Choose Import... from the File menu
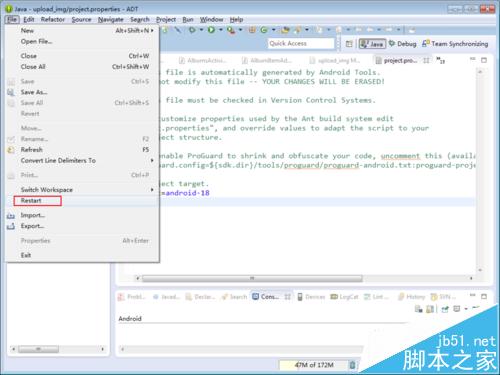The height and width of the screenshot is (375, 500). click(82, 215)
